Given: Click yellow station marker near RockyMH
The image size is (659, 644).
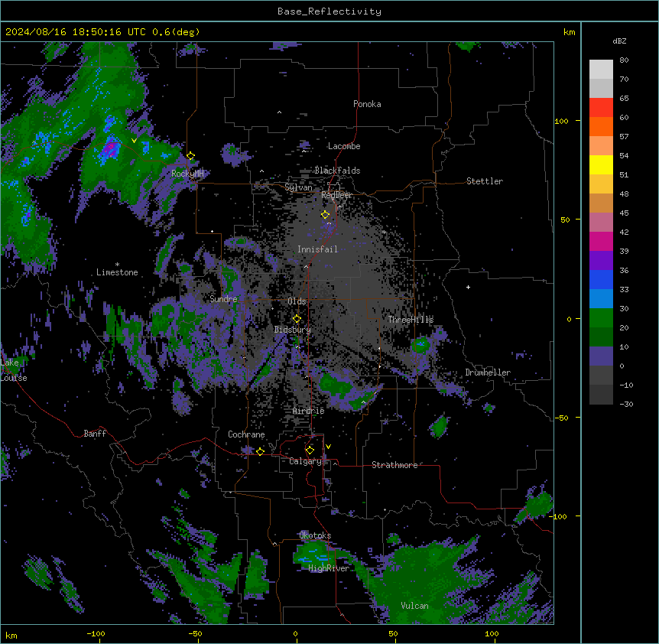Looking at the screenshot, I should (x=191, y=156).
